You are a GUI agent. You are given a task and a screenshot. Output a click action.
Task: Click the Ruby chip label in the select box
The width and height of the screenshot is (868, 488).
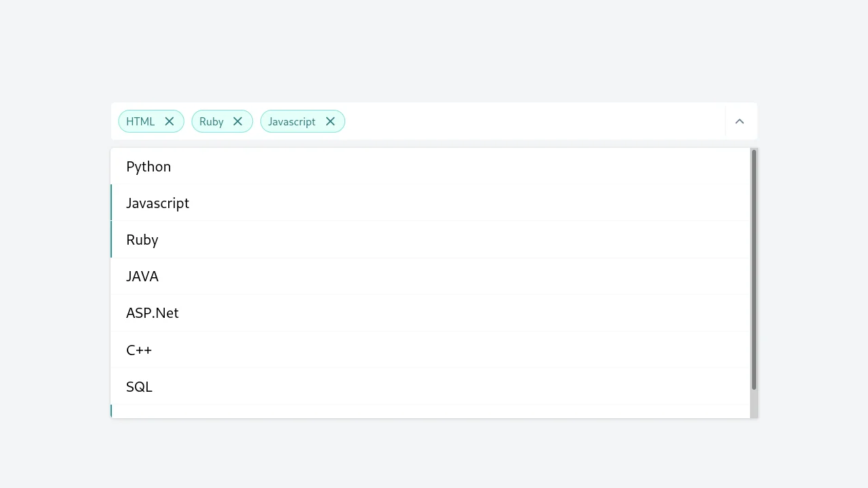[211, 121]
